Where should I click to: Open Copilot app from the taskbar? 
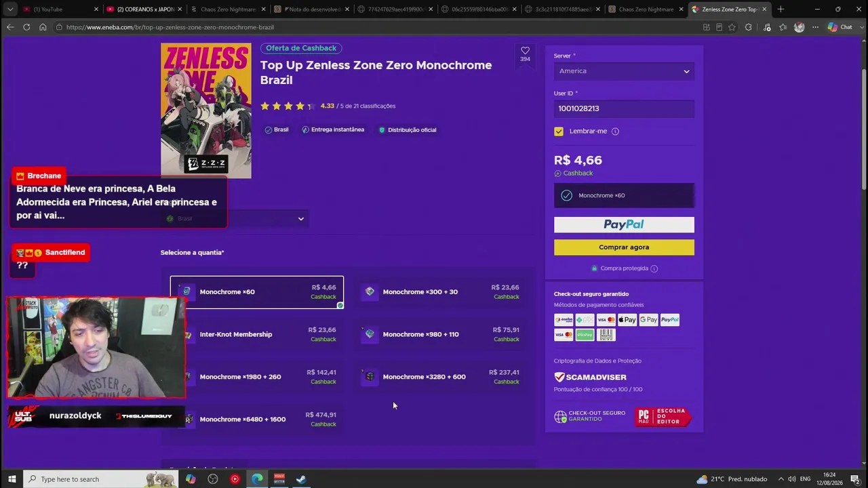[191, 479]
